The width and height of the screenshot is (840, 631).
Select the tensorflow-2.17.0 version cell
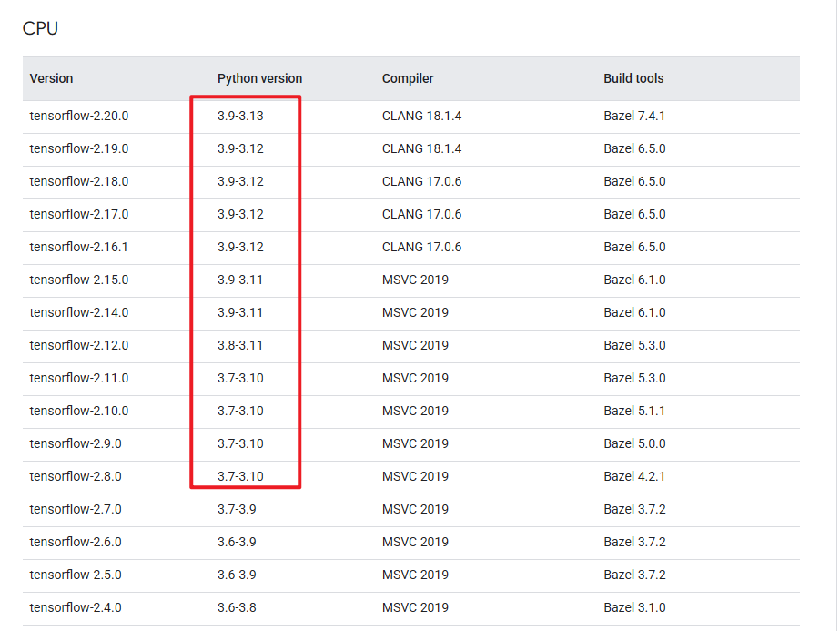(79, 214)
